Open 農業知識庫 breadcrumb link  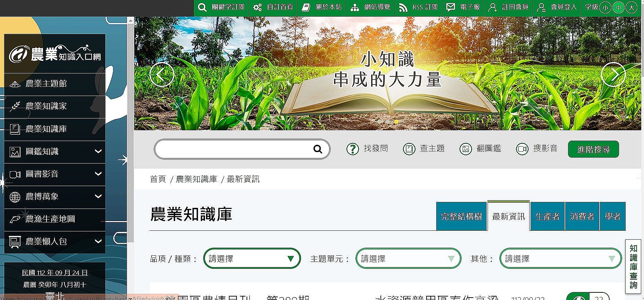coord(196,179)
